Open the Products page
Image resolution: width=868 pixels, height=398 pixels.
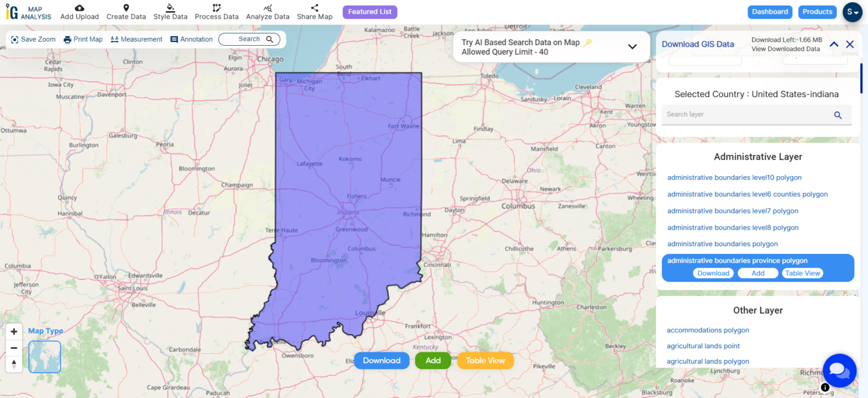(x=817, y=11)
